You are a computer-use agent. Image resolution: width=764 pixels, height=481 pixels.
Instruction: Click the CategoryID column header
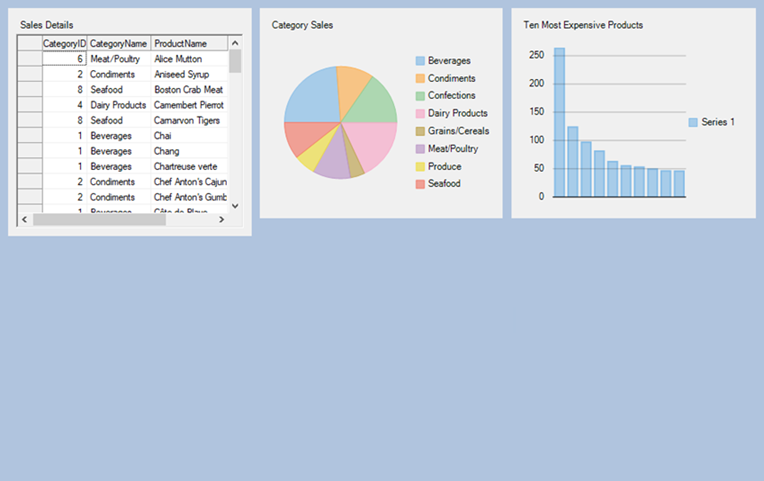coord(64,44)
